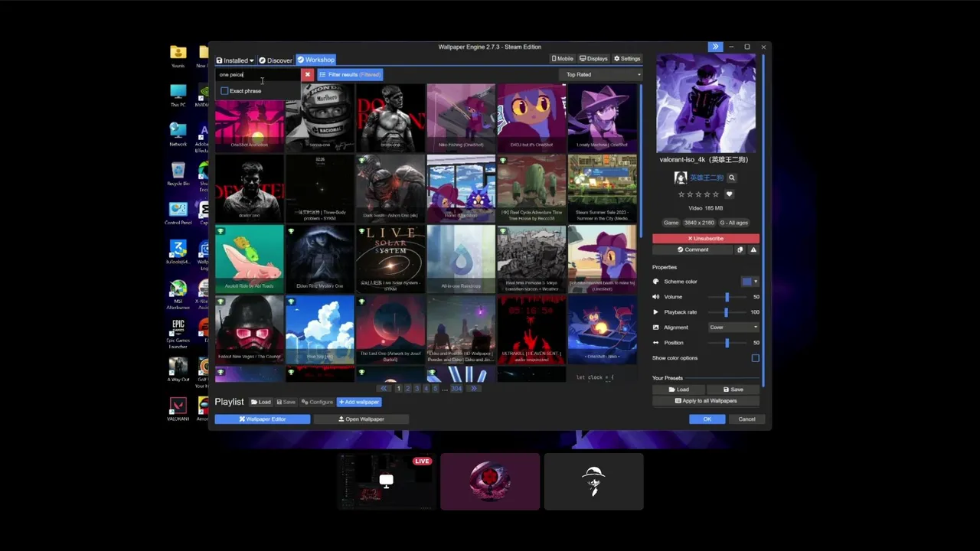This screenshot has width=980, height=551.
Task: Open the Alignment Cover dropdown
Action: pyautogui.click(x=733, y=328)
